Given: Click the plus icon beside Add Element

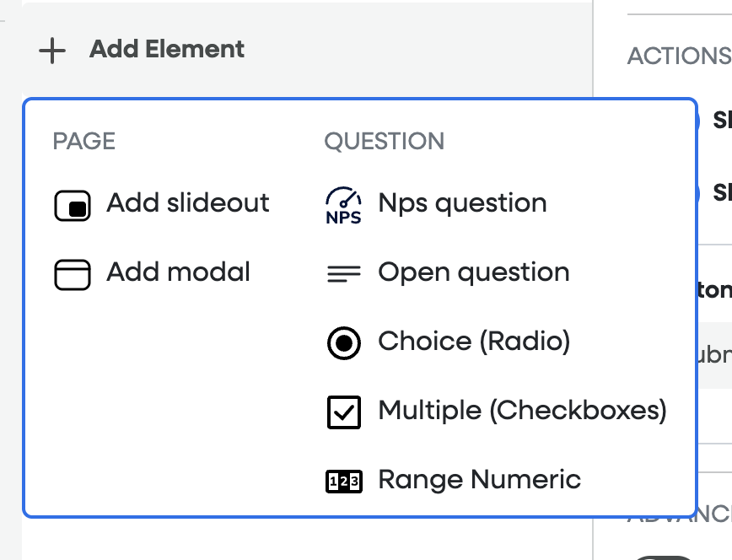Looking at the screenshot, I should pyautogui.click(x=52, y=50).
